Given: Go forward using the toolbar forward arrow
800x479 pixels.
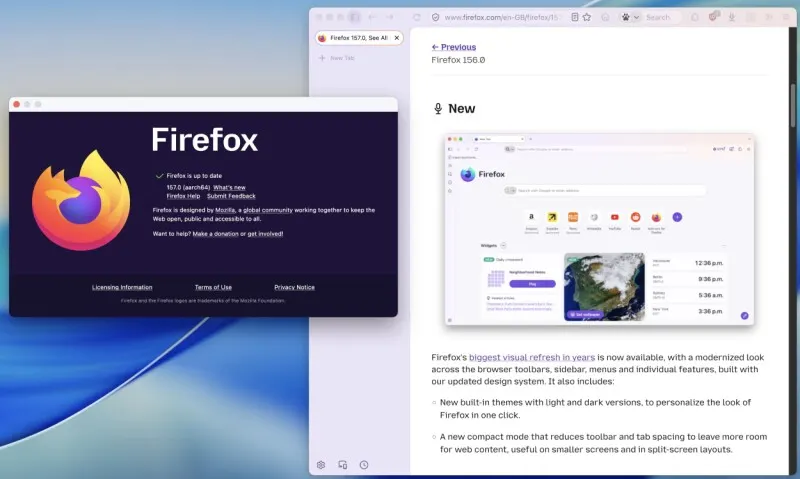Looking at the screenshot, I should [389, 17].
